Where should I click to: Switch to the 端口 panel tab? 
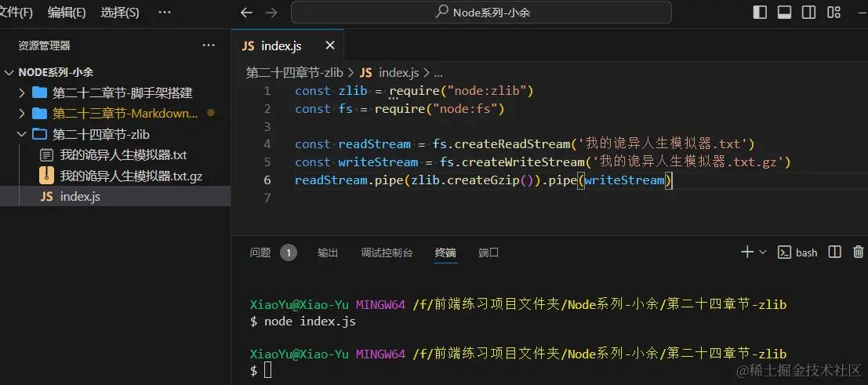click(x=488, y=252)
